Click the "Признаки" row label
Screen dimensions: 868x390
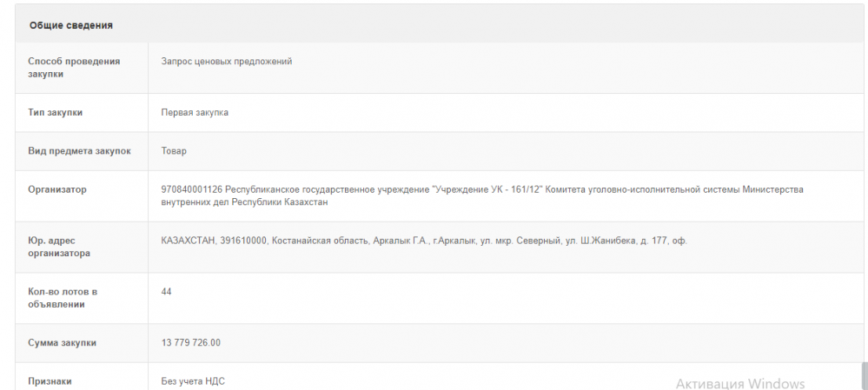(50, 381)
